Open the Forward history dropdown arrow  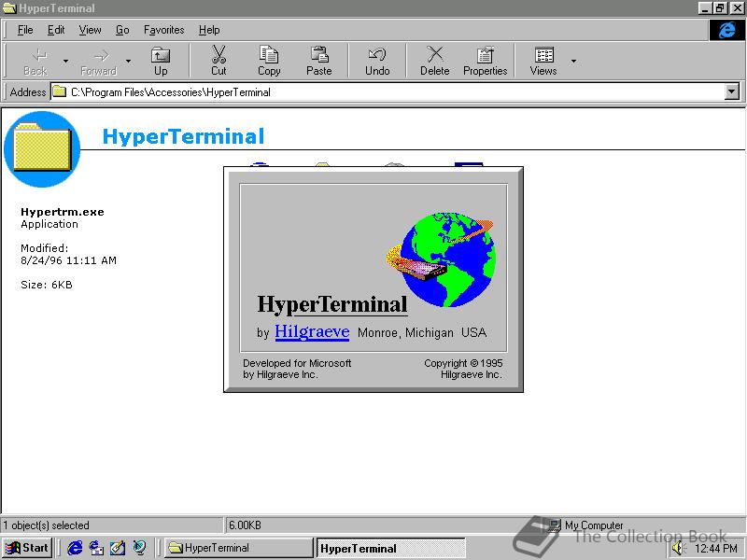[x=128, y=61]
